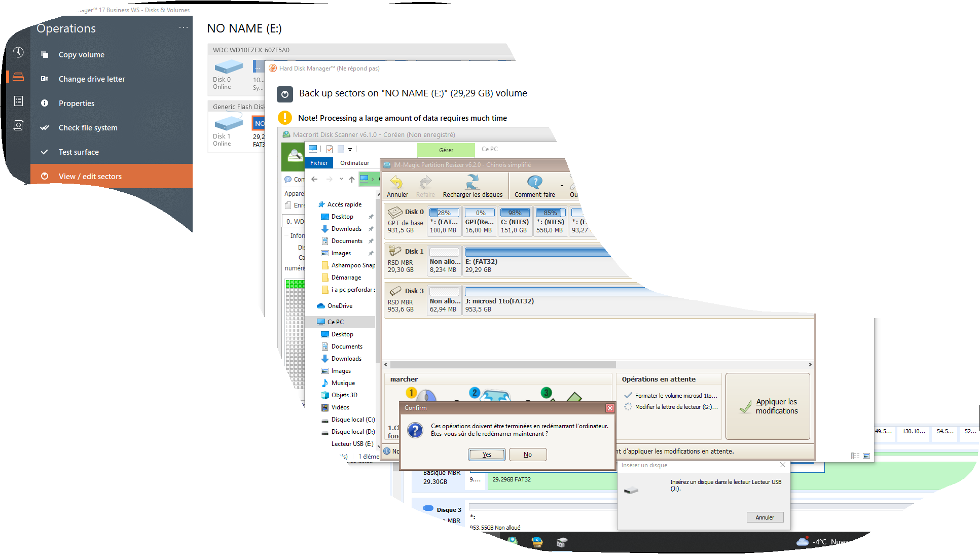Select Disk 0 icon in Partition Resizer
Screen dimensions: 980x554
point(395,212)
